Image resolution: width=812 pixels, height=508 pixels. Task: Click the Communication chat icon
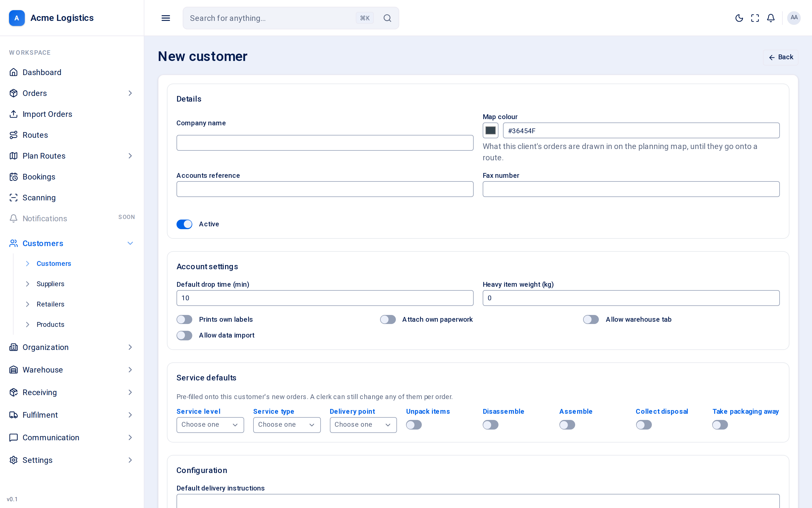14,437
